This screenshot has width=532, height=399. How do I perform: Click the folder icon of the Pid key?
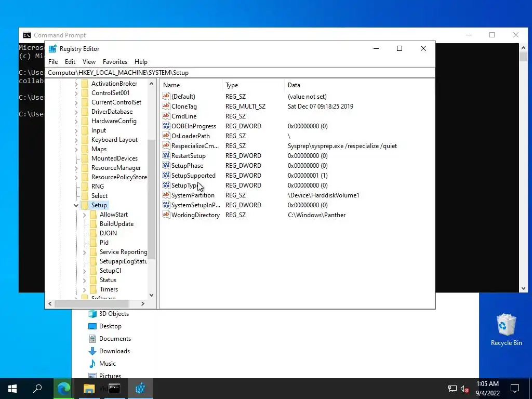tap(94, 243)
